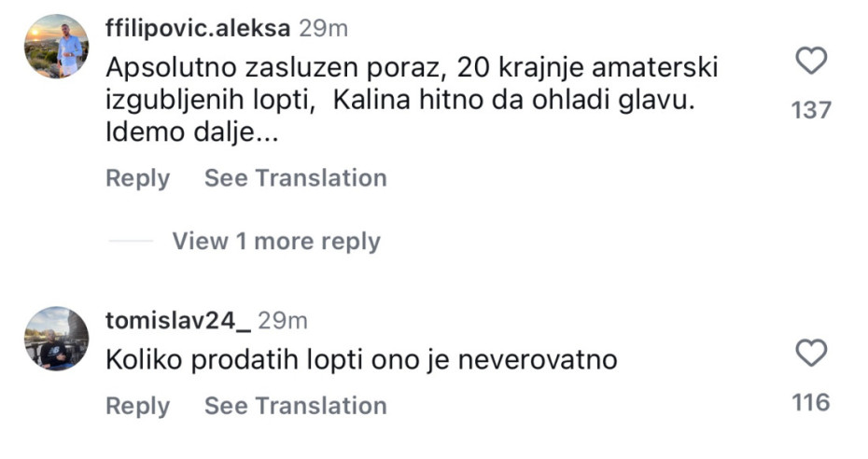This screenshot has width=868, height=459.
Task: Open ffilipovic.aleksa's profile picture
Action: (x=57, y=46)
